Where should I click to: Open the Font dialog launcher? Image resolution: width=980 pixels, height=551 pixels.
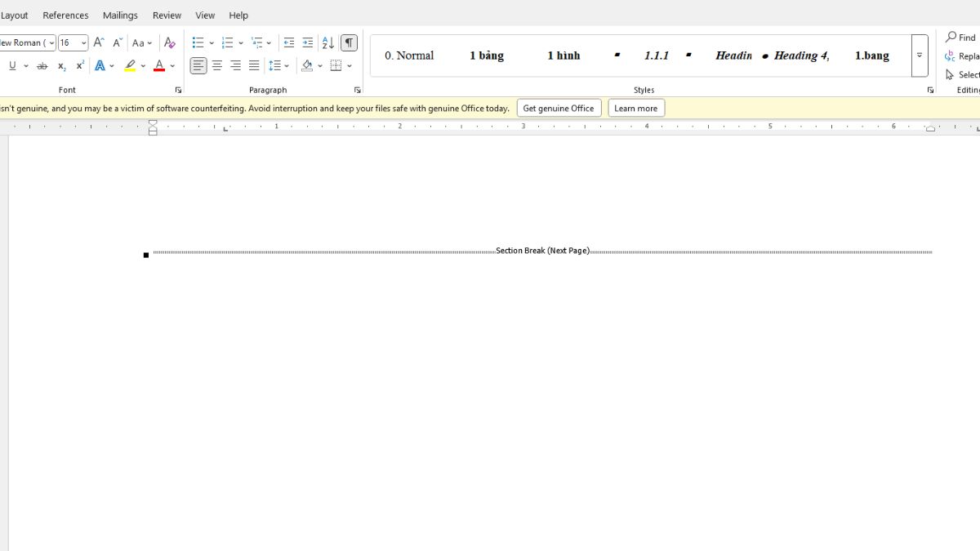[178, 90]
